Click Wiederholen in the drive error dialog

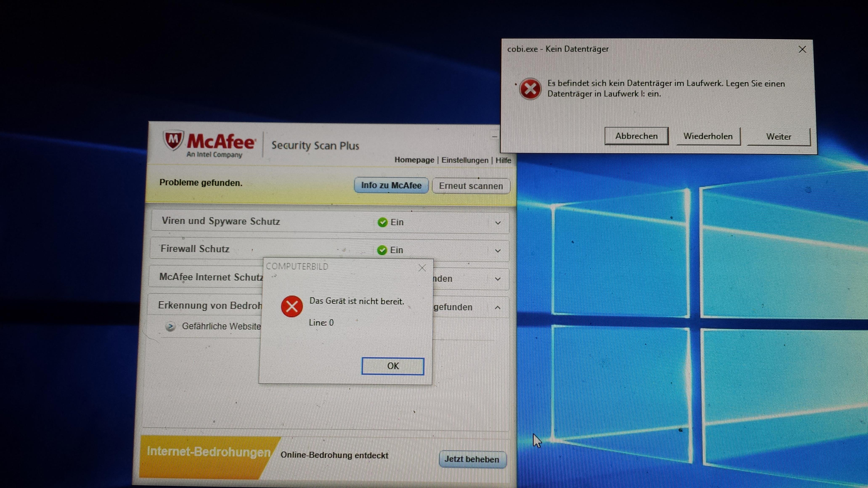[x=708, y=136]
